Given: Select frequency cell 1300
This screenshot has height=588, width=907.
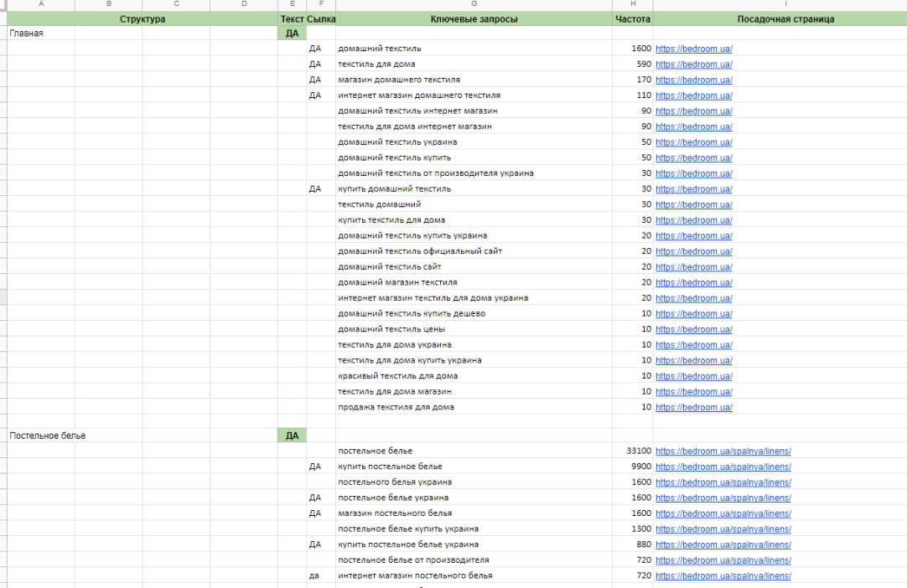Looking at the screenshot, I should 633,529.
